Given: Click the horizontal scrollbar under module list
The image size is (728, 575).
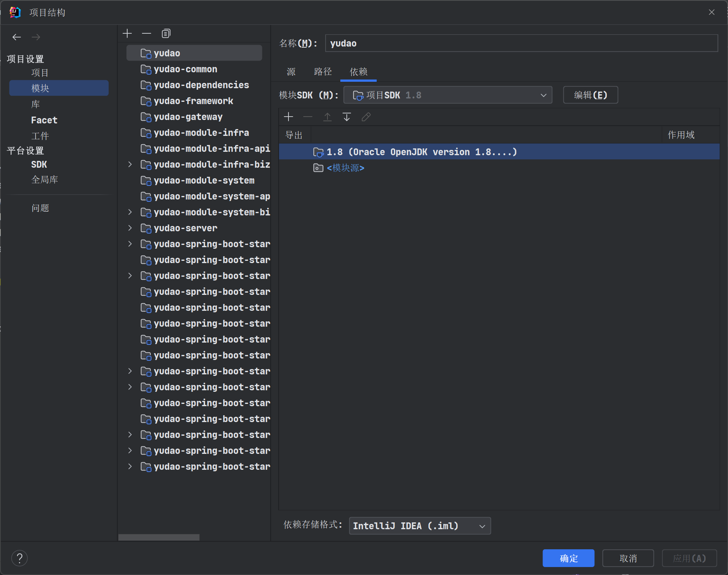Looking at the screenshot, I should 159,537.
